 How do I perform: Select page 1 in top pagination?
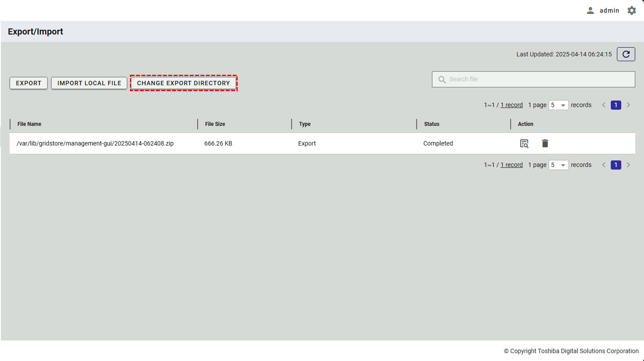615,105
